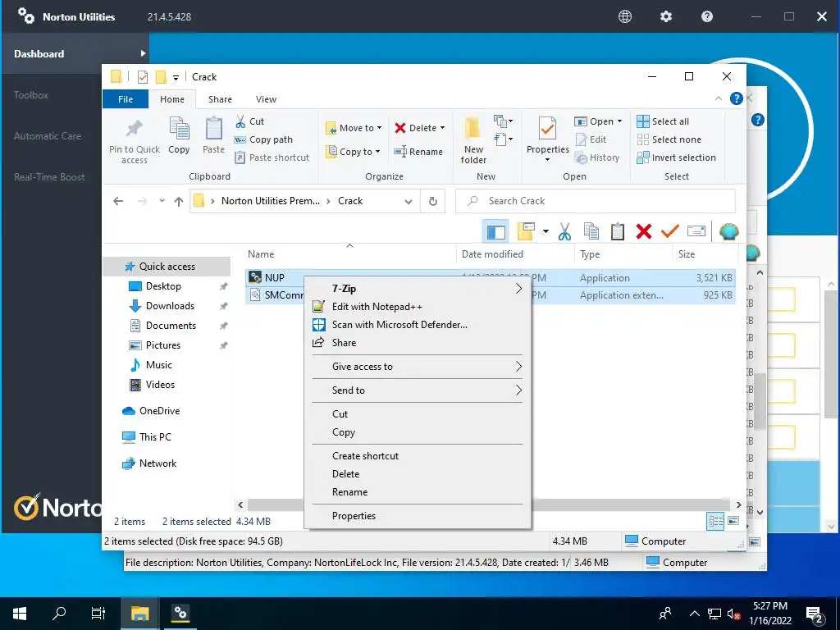Click History in the Open group

coord(597,157)
